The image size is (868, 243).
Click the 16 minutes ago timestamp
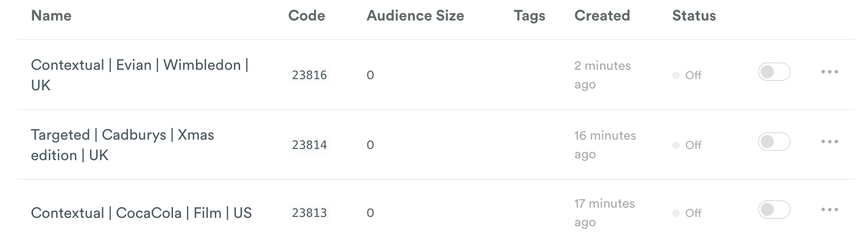point(605,145)
